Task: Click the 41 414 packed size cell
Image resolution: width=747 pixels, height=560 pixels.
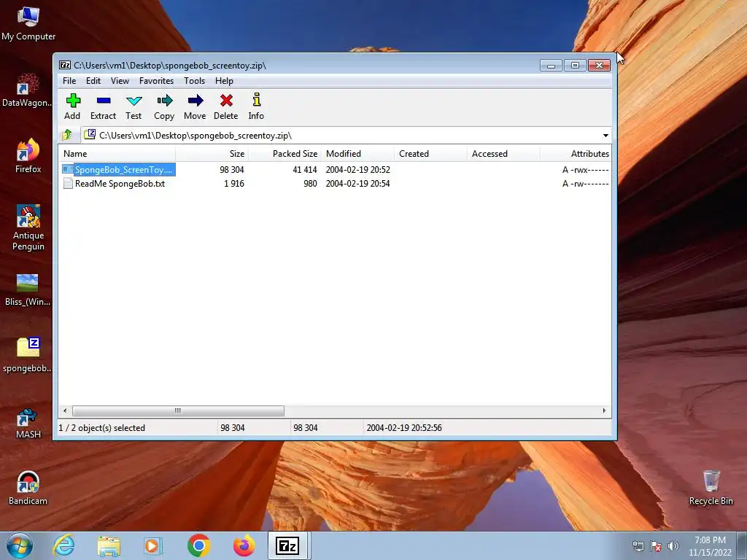Action: 305,169
